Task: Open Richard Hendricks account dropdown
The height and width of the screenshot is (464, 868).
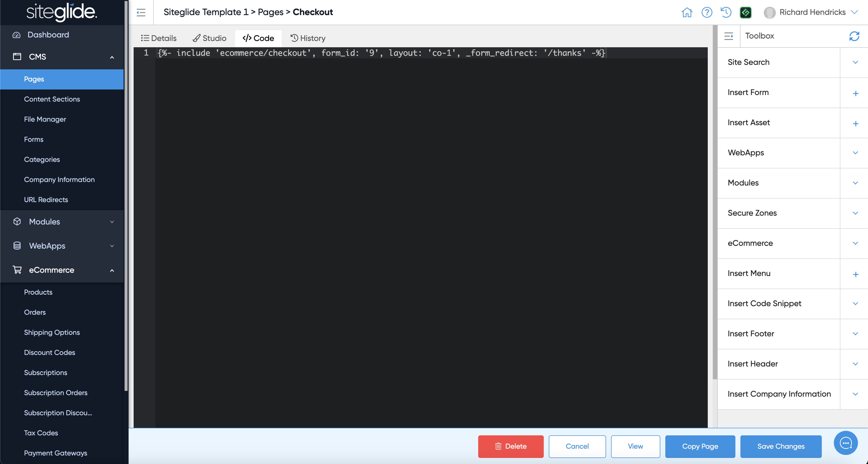Action: click(854, 13)
